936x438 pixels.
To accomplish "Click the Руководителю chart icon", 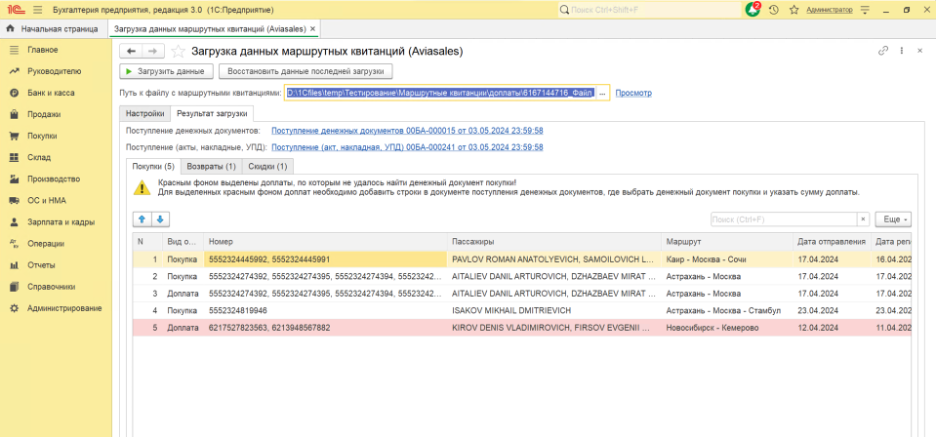I will pyautogui.click(x=14, y=72).
